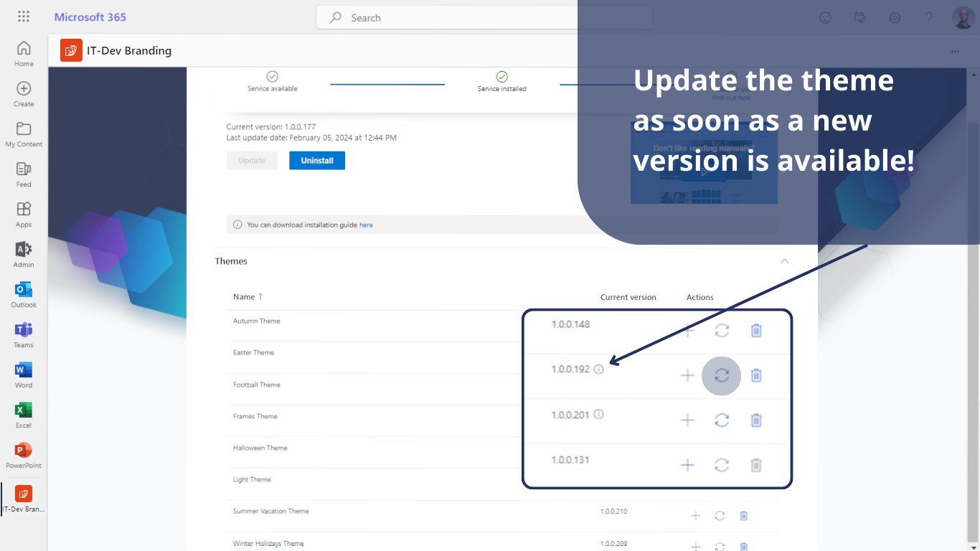980x551 pixels.
Task: Click the IT-Dev Branding logo in header
Action: (x=71, y=50)
